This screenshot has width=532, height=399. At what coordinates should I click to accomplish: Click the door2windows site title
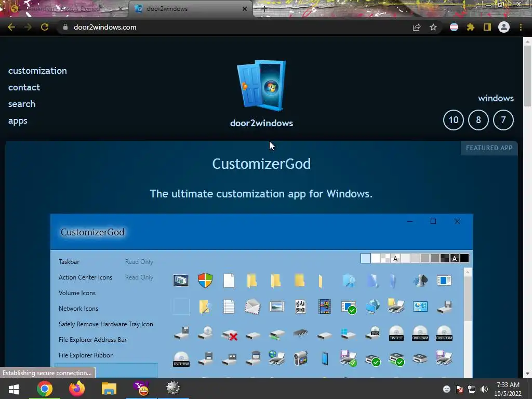[x=262, y=123]
